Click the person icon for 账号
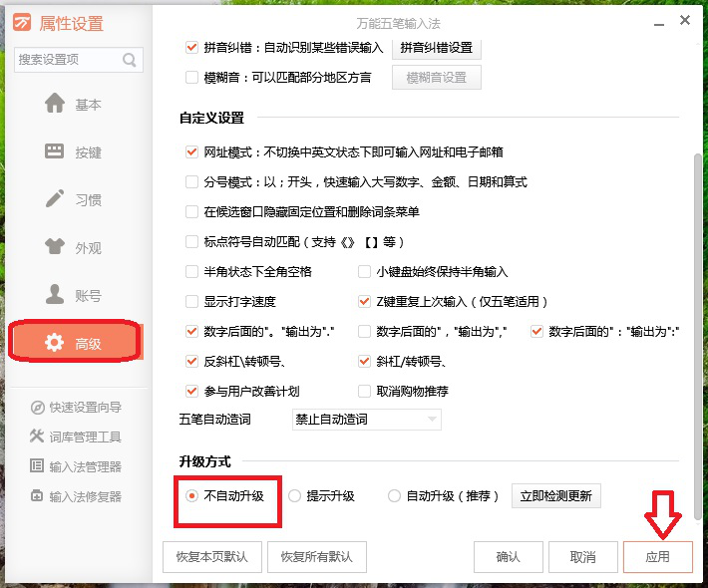This screenshot has width=708, height=588. click(55, 294)
